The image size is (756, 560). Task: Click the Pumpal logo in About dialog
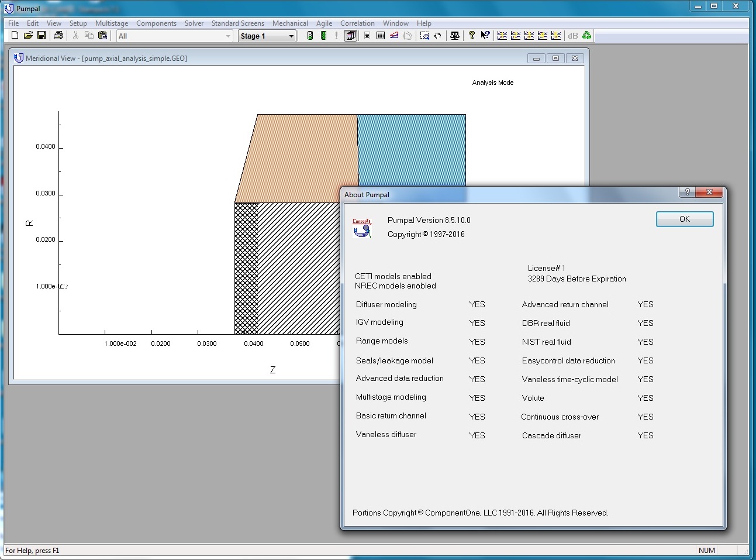[362, 228]
